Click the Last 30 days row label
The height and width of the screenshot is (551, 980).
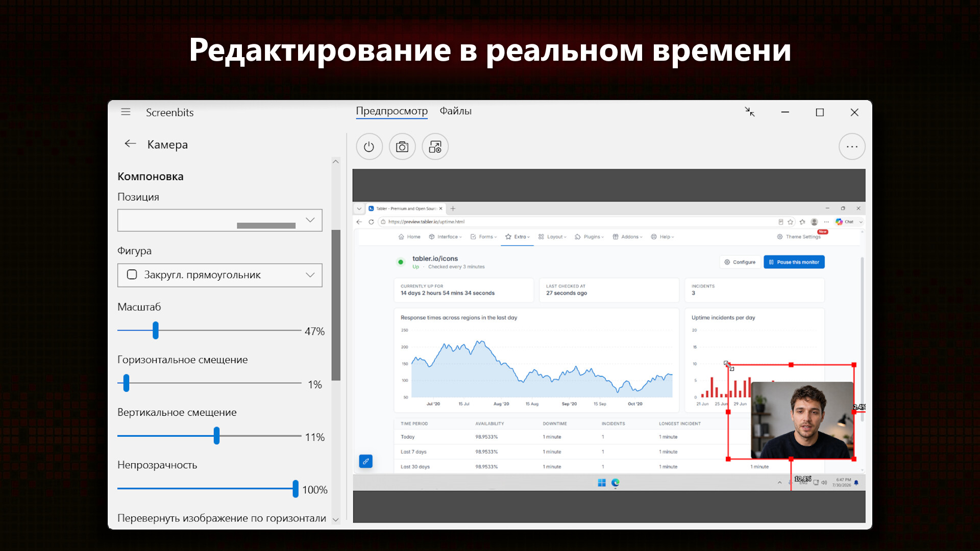415,467
